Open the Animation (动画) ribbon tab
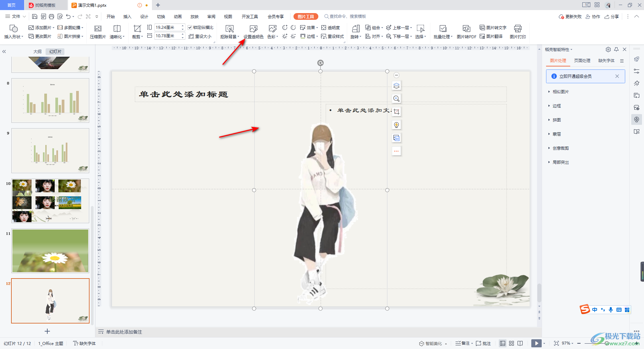This screenshot has height=349, width=644. pyautogui.click(x=178, y=16)
